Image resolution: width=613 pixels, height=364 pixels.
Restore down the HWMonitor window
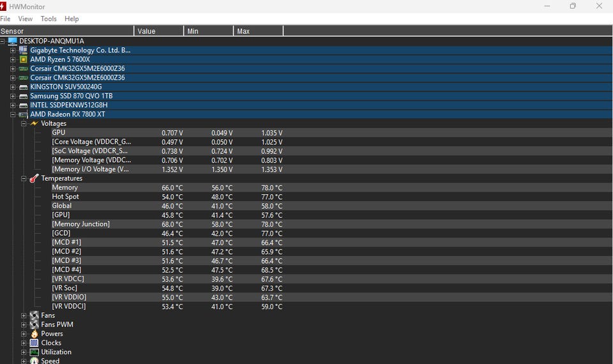coord(573,6)
